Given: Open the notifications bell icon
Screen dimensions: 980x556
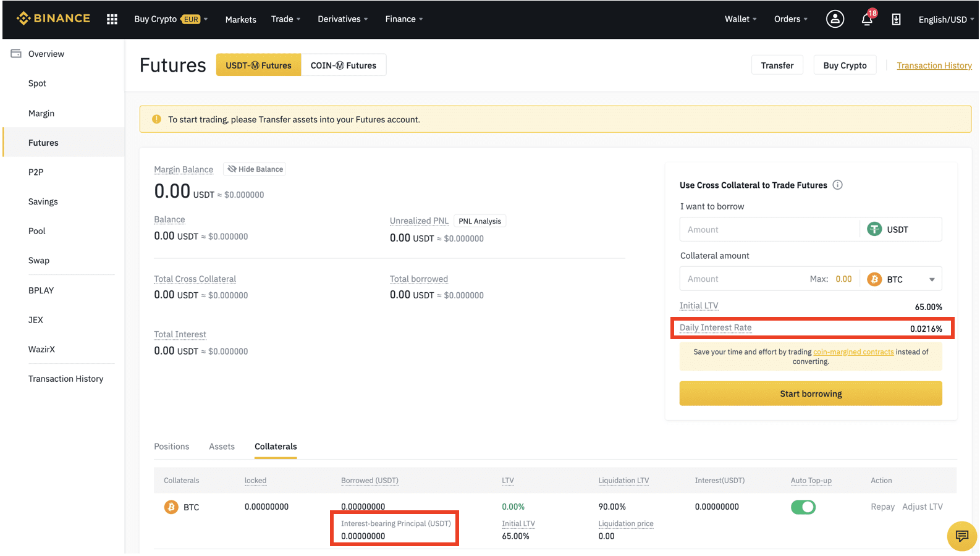Looking at the screenshot, I should [867, 19].
